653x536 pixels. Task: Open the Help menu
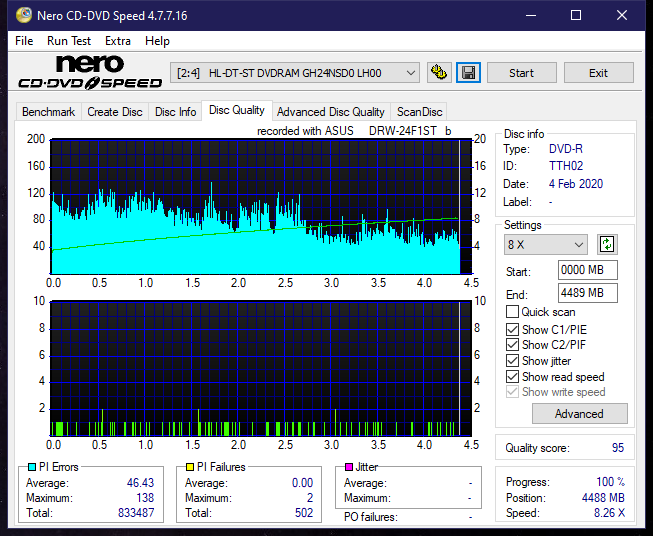157,41
